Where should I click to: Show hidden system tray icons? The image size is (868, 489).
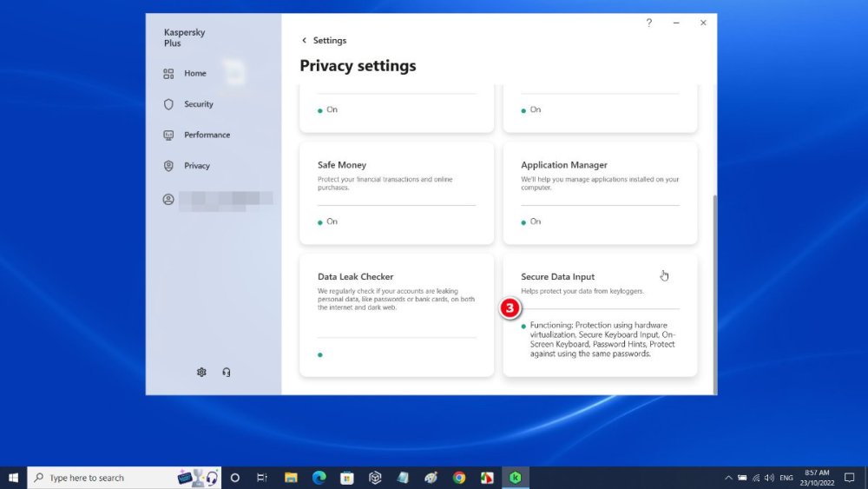tap(728, 478)
